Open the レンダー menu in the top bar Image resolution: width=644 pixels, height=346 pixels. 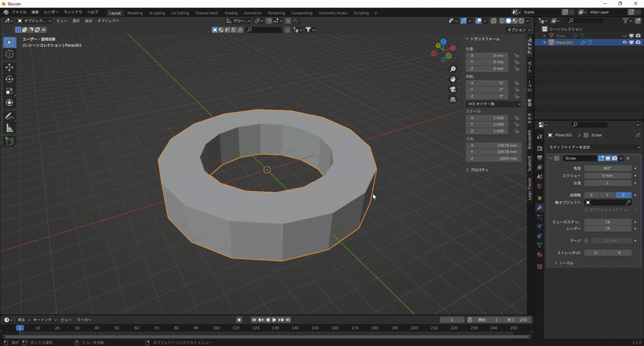(x=51, y=12)
